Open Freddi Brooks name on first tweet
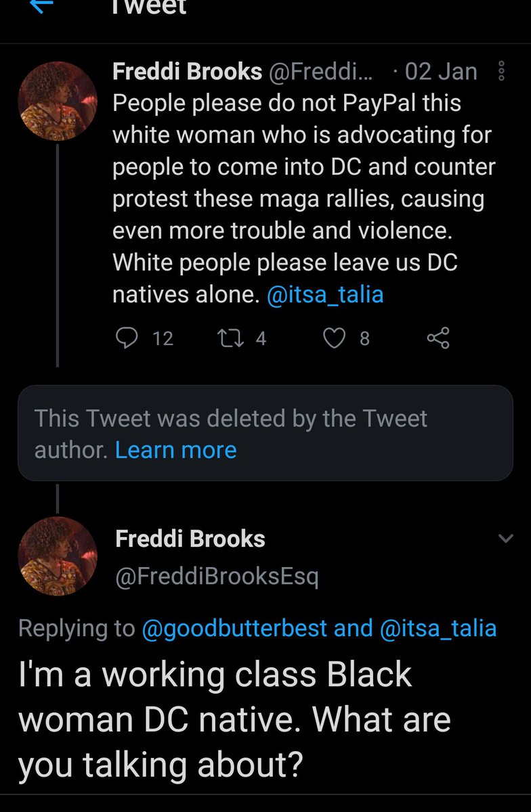This screenshot has height=812, width=531. point(187,71)
